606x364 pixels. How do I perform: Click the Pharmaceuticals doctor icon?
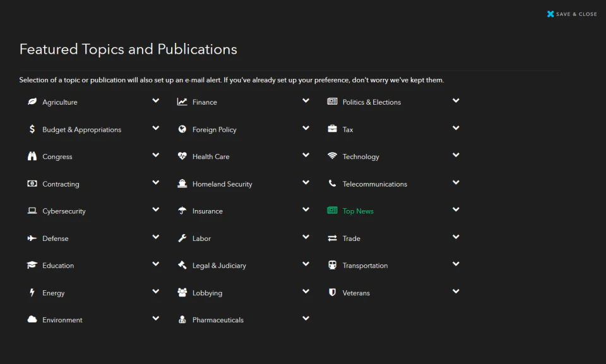(x=182, y=320)
